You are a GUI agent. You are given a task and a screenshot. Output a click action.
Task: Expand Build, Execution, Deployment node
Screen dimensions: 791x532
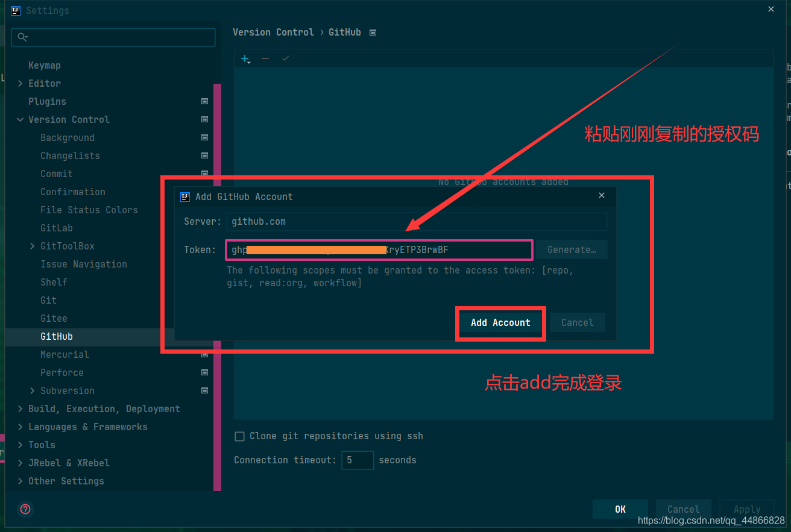[x=20, y=408]
